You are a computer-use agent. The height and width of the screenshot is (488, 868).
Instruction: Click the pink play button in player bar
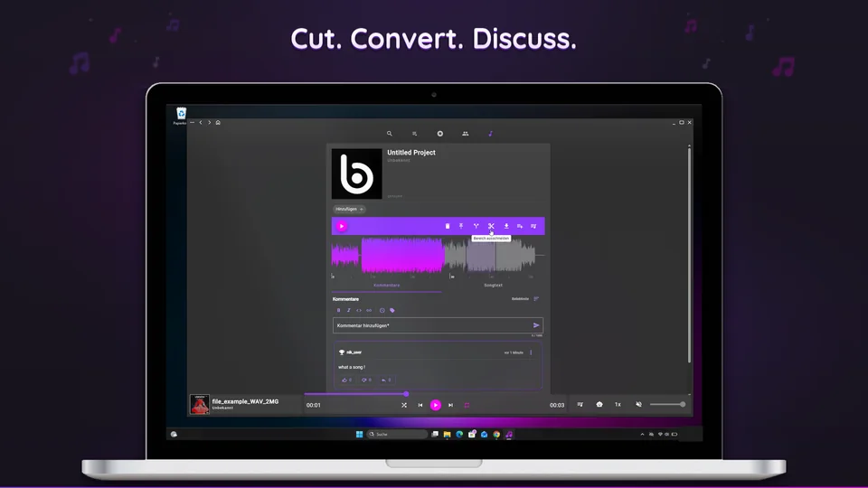(436, 405)
